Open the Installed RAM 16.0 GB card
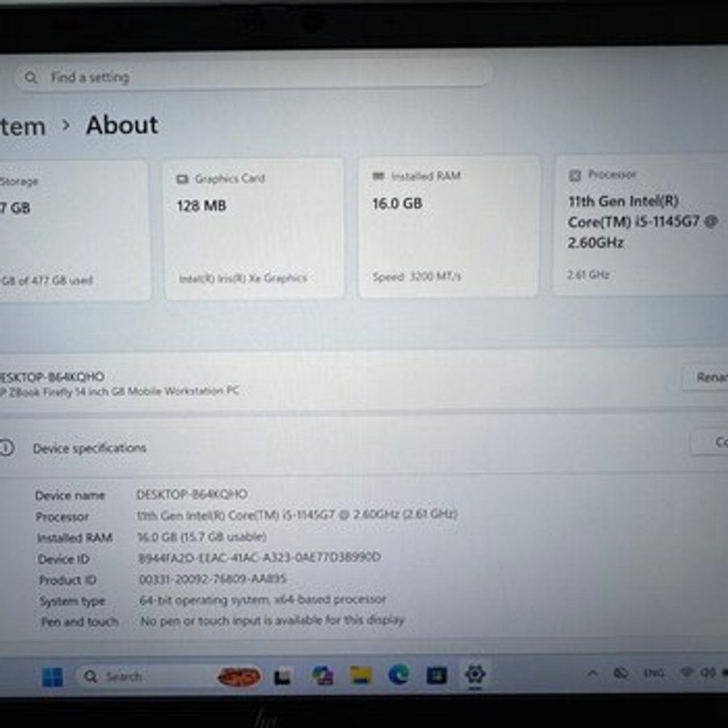The width and height of the screenshot is (728, 728). coord(449,226)
